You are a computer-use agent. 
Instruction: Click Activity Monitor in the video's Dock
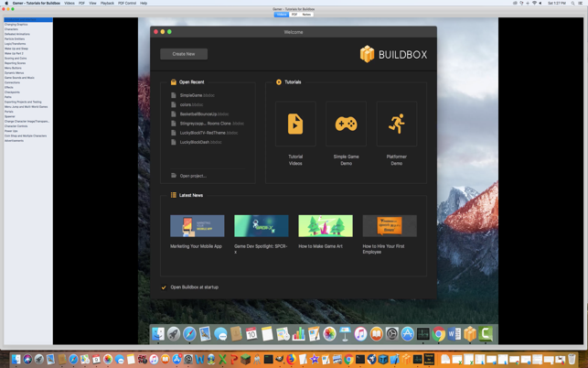click(x=423, y=334)
